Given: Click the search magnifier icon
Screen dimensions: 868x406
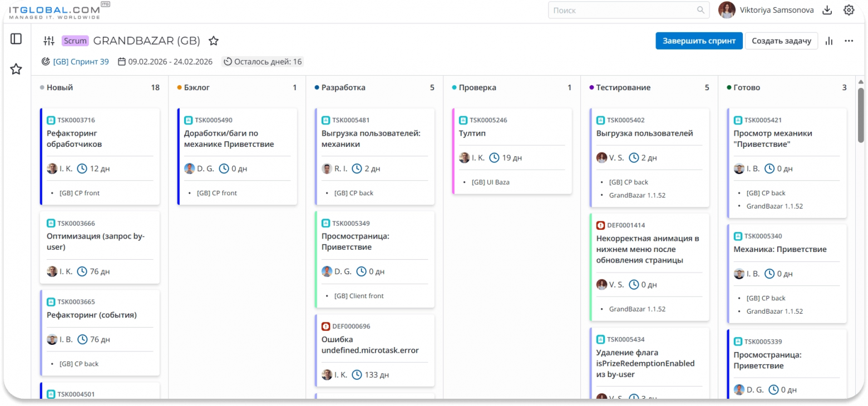Looking at the screenshot, I should (701, 10).
